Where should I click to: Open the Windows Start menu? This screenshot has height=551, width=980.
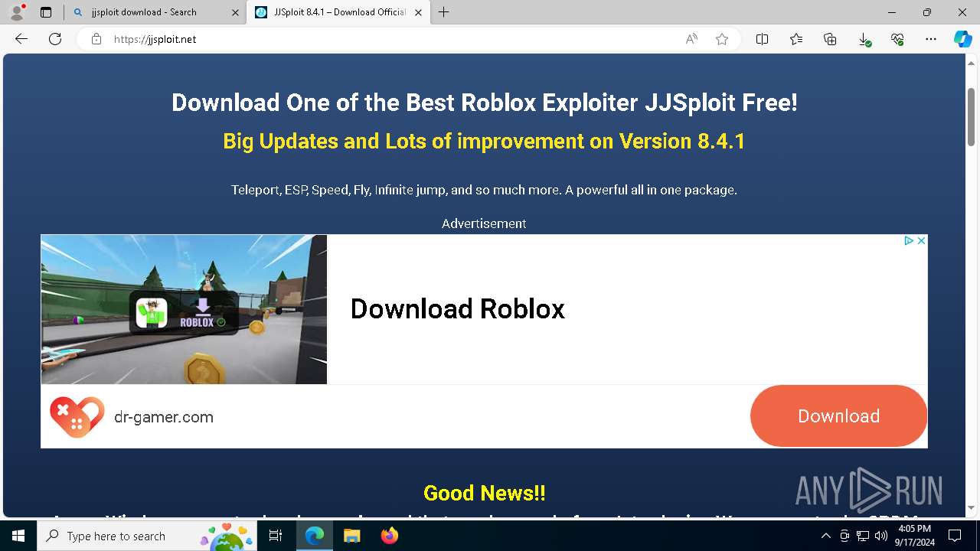tap(18, 536)
